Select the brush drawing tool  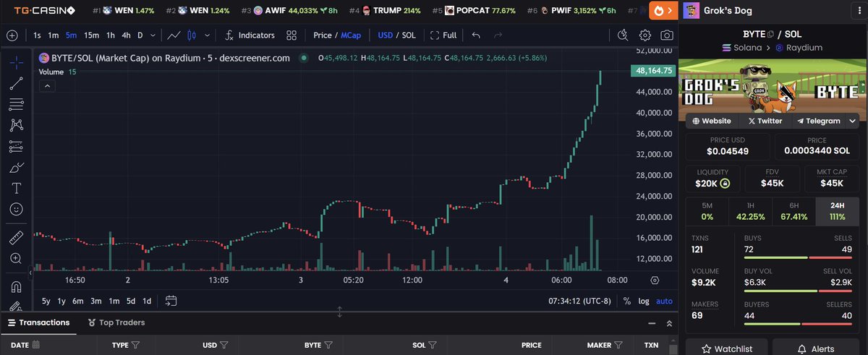16,167
